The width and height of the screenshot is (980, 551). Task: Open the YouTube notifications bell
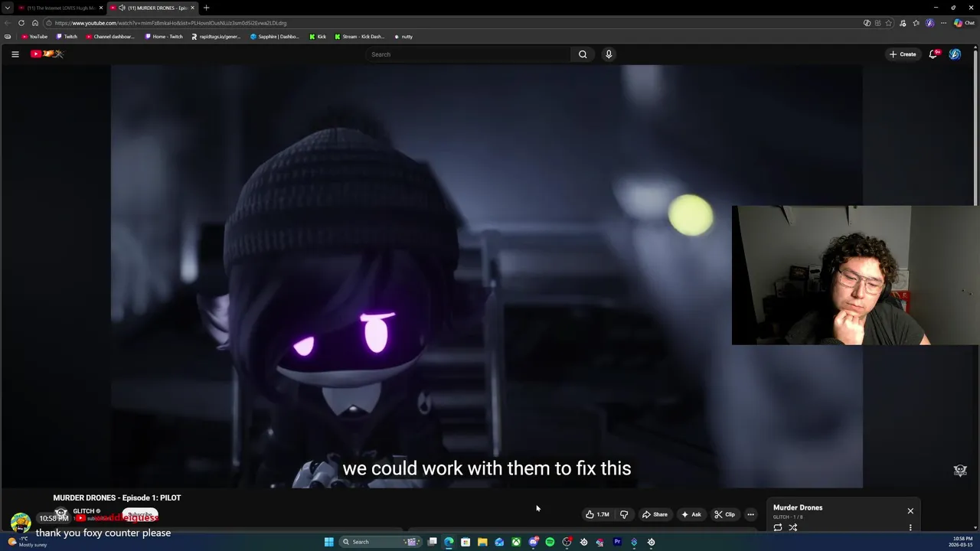[933, 54]
